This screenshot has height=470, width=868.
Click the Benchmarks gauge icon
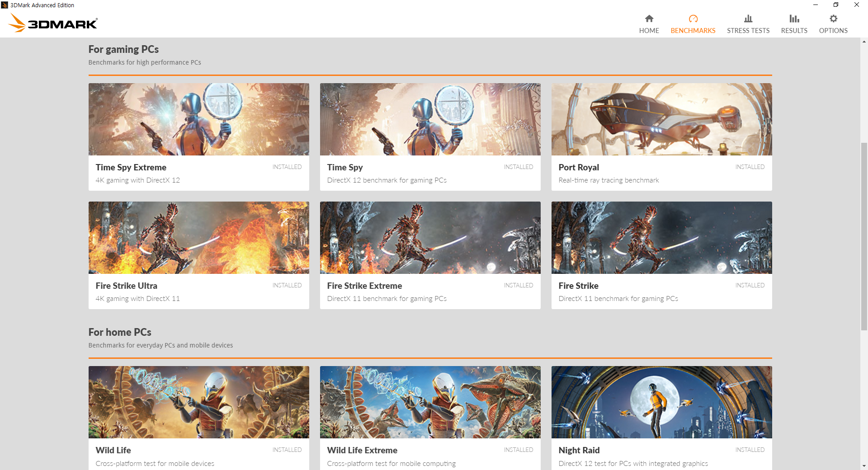point(693,19)
